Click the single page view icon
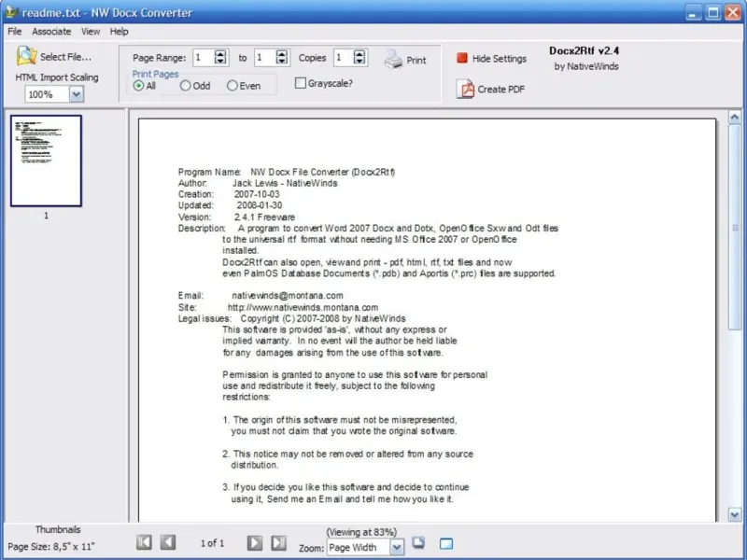The image size is (747, 560). (446, 543)
